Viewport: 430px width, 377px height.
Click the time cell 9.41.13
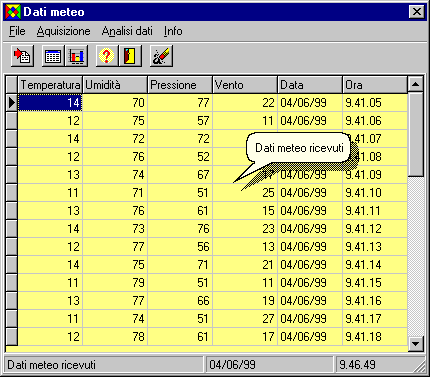coord(375,247)
